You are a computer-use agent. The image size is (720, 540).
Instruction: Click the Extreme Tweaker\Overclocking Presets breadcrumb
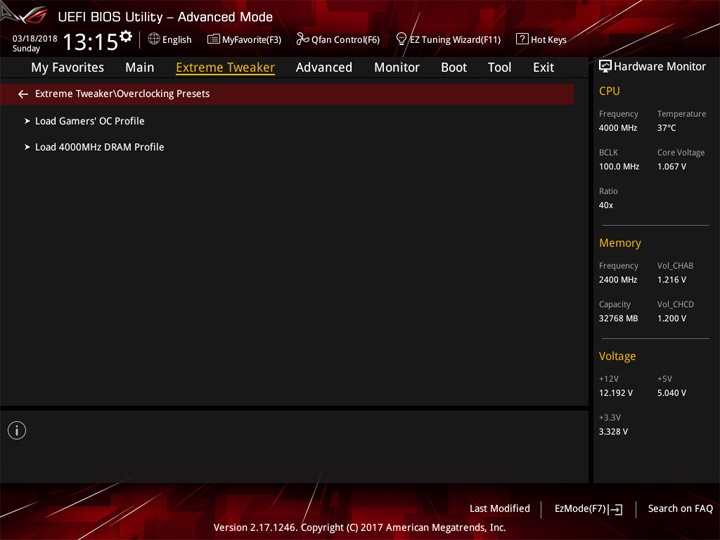[122, 94]
